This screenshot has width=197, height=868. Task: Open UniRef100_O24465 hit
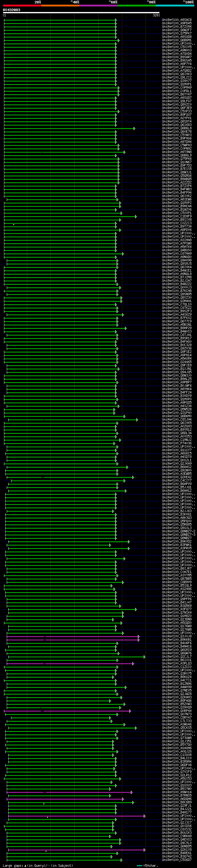click(177, 362)
